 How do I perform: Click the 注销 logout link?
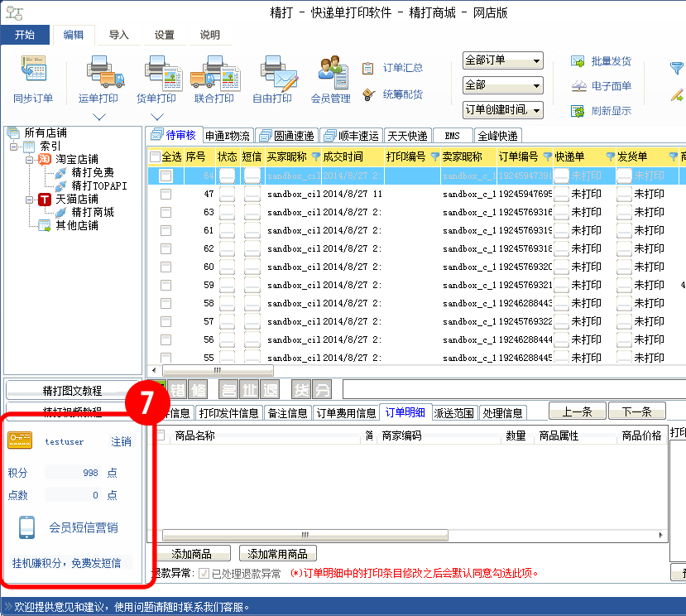(121, 442)
